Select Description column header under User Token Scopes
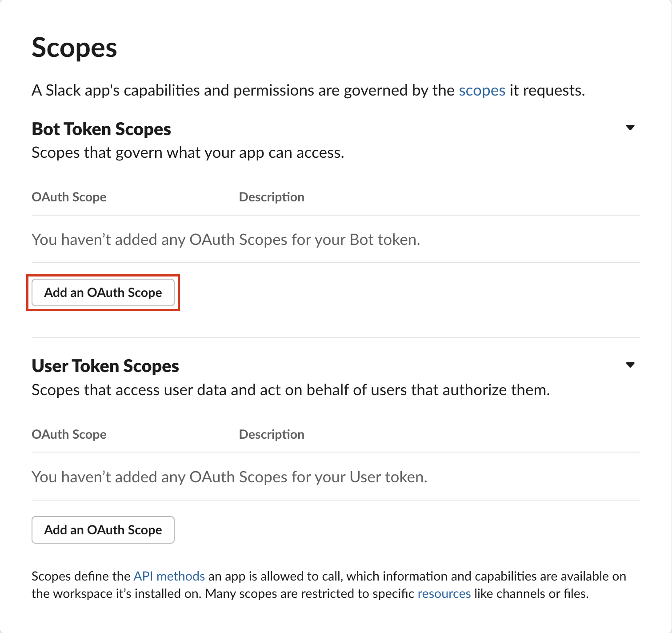This screenshot has width=672, height=633. click(272, 434)
